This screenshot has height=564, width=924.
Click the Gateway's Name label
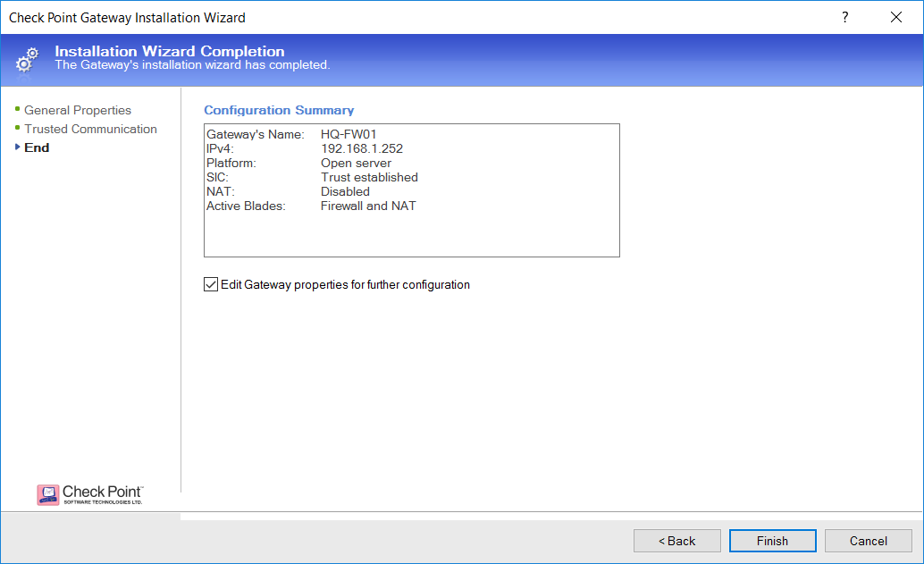256,134
